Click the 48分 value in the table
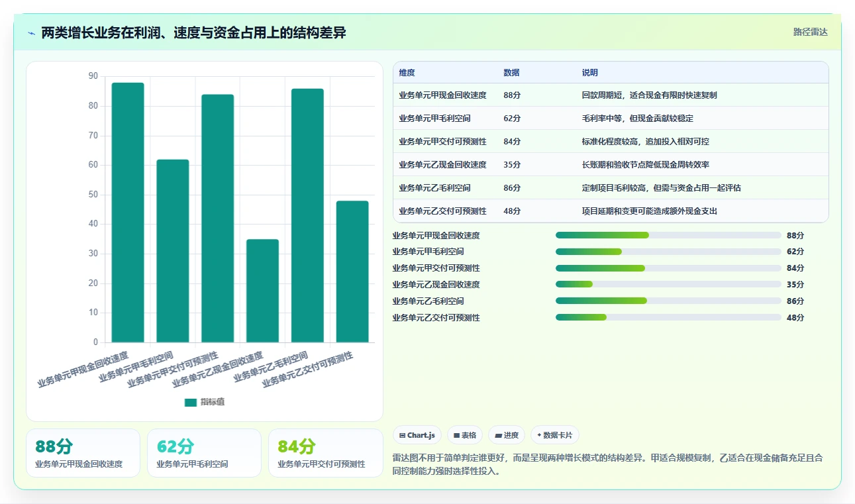The image size is (855, 504). pyautogui.click(x=512, y=211)
